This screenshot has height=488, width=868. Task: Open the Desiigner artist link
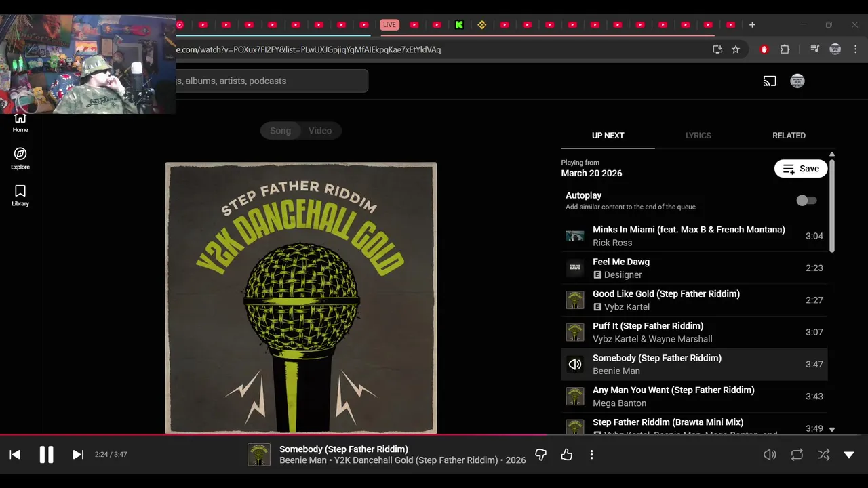tap(623, 274)
